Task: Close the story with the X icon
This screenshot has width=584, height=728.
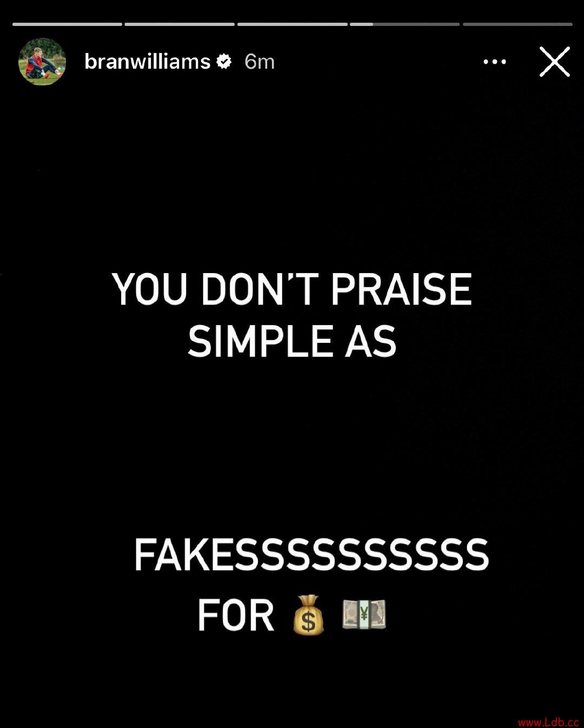Action: (x=555, y=62)
